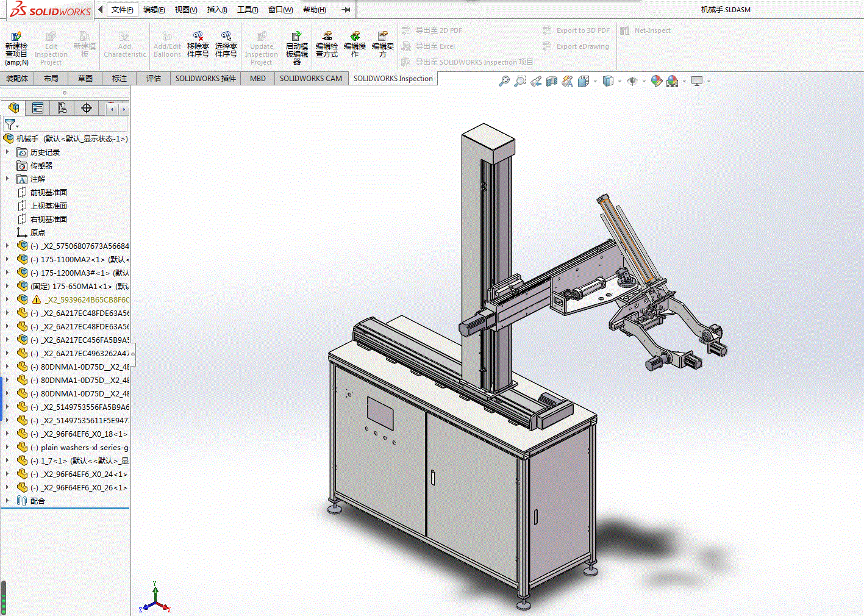The width and height of the screenshot is (864, 616).
Task: Click the Edit Appearance color ball icon
Action: [656, 81]
